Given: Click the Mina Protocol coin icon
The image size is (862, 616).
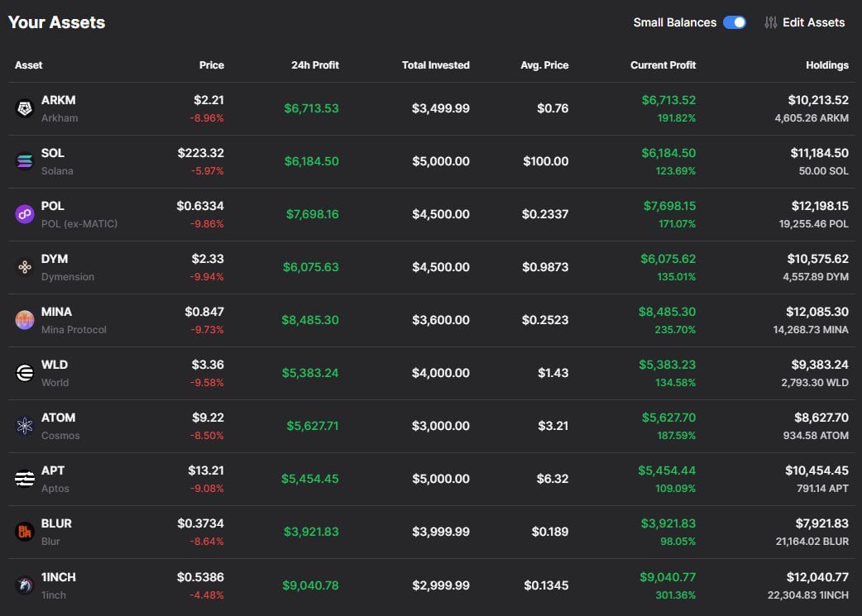Looking at the screenshot, I should click(x=25, y=320).
